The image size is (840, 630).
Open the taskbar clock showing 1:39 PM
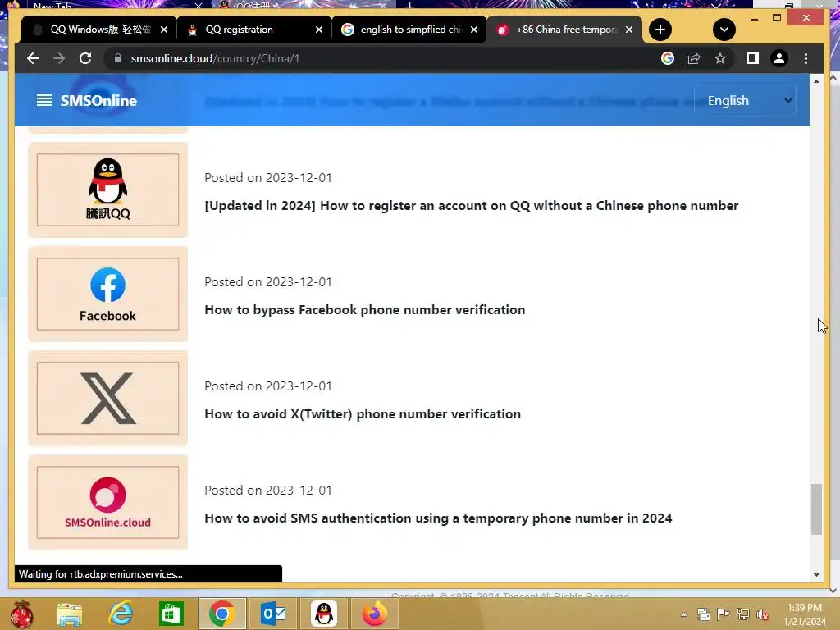coord(805,614)
